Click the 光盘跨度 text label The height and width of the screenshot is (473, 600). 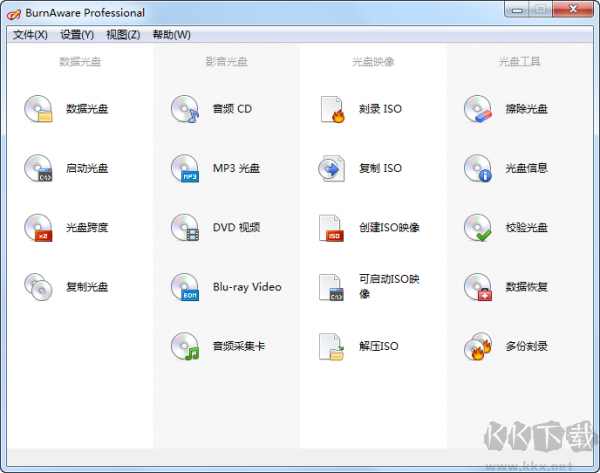point(87,228)
